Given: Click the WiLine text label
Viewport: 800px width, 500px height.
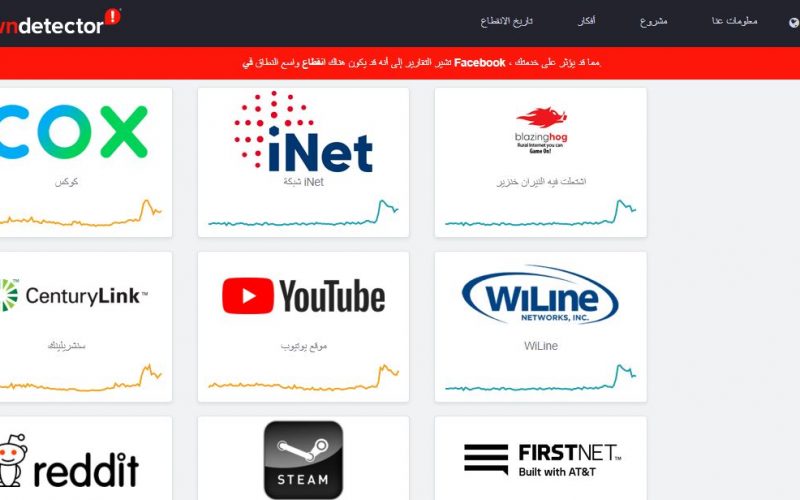Looking at the screenshot, I should [x=541, y=346].
